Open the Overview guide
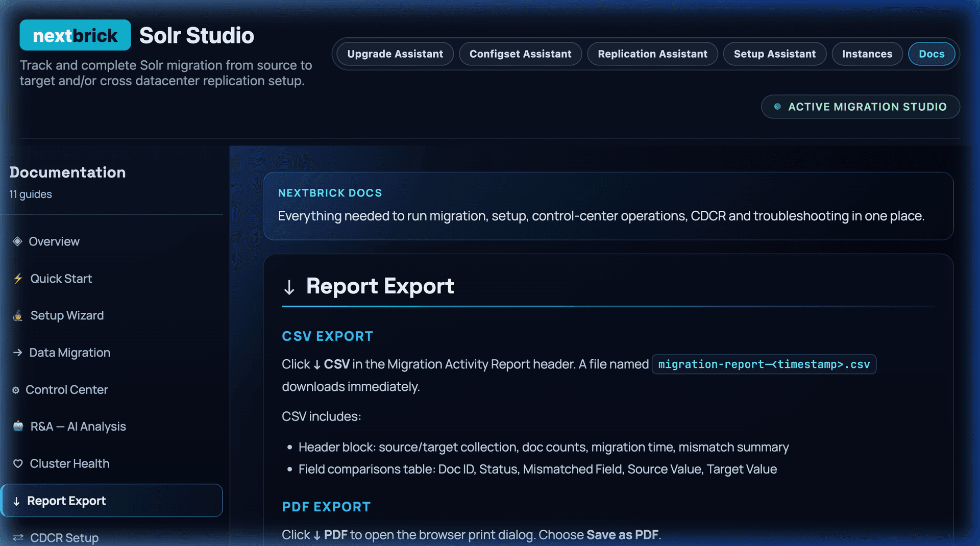The height and width of the screenshot is (546, 980). pyautogui.click(x=111, y=241)
